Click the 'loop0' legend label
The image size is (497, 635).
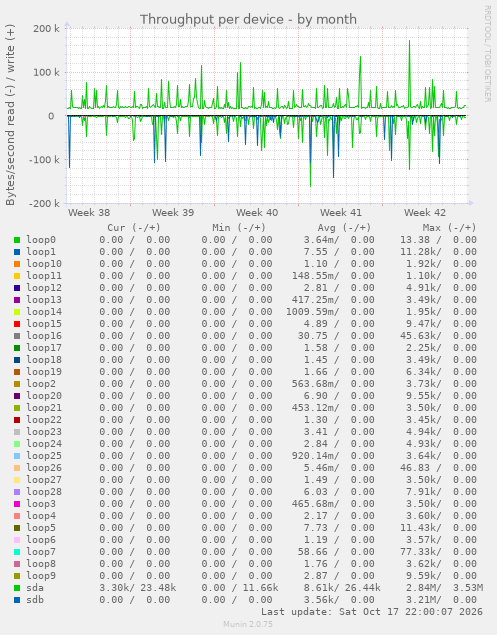[41, 240]
